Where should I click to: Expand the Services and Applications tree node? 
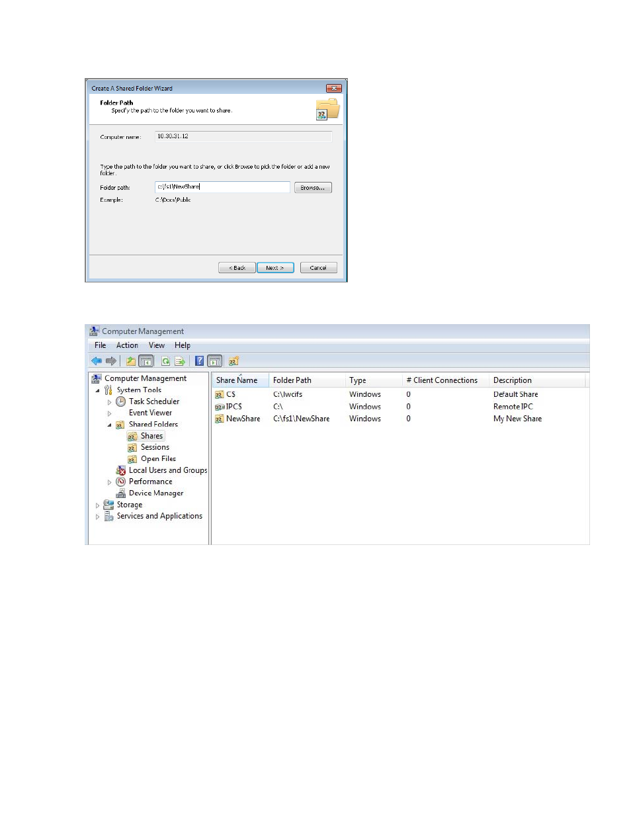coord(98,517)
